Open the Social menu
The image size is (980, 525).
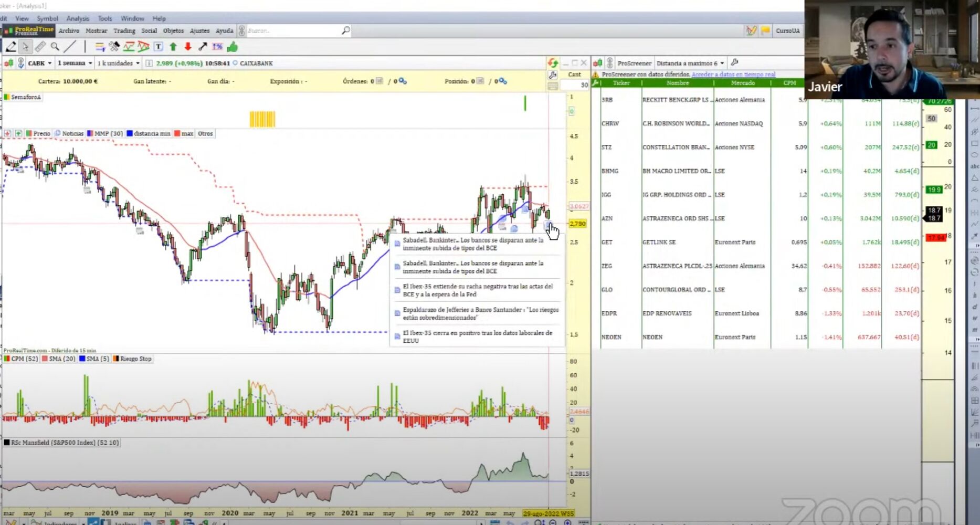coord(149,30)
